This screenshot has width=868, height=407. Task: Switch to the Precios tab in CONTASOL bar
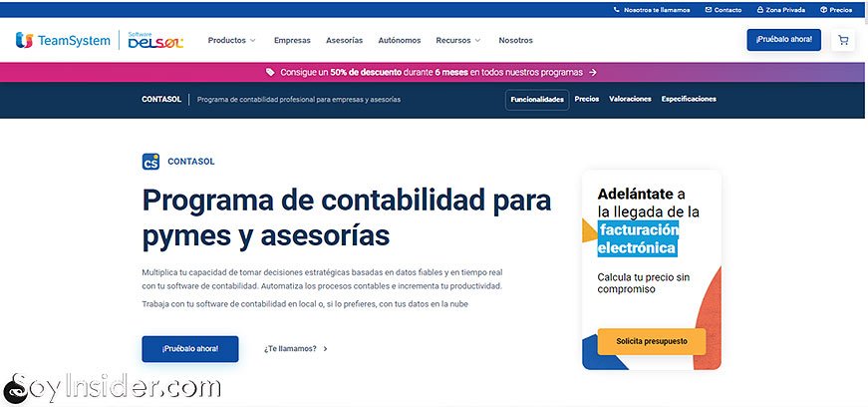(x=587, y=99)
